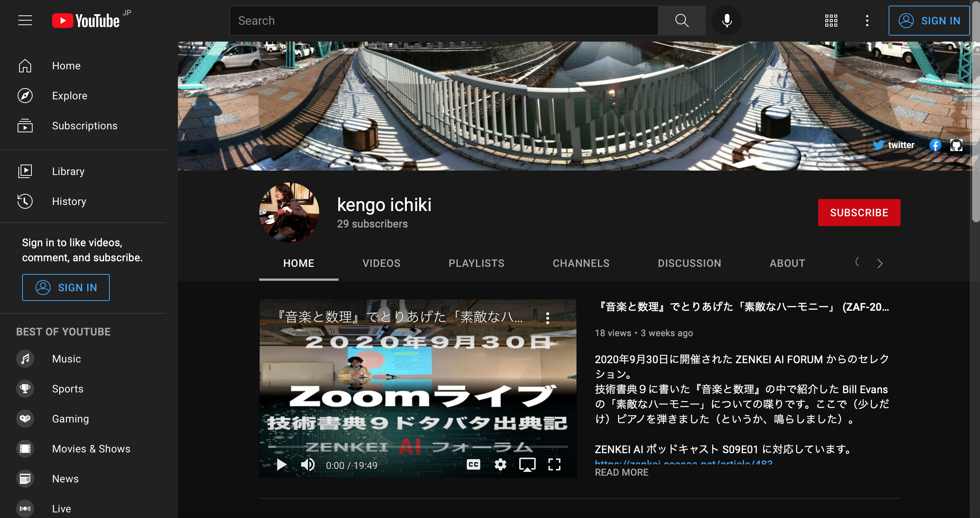Viewport: 980px width, 518px height.
Task: Switch to the PLAYLISTS tab
Action: (476, 263)
